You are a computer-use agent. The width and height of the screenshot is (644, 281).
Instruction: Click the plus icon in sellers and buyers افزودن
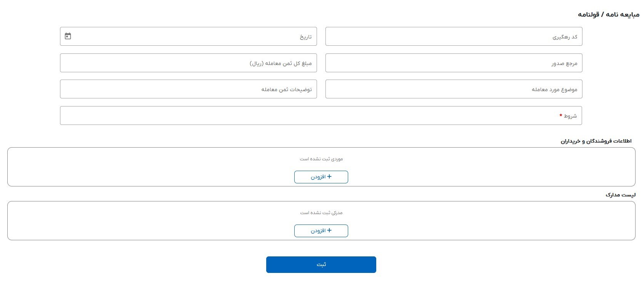pyautogui.click(x=329, y=176)
